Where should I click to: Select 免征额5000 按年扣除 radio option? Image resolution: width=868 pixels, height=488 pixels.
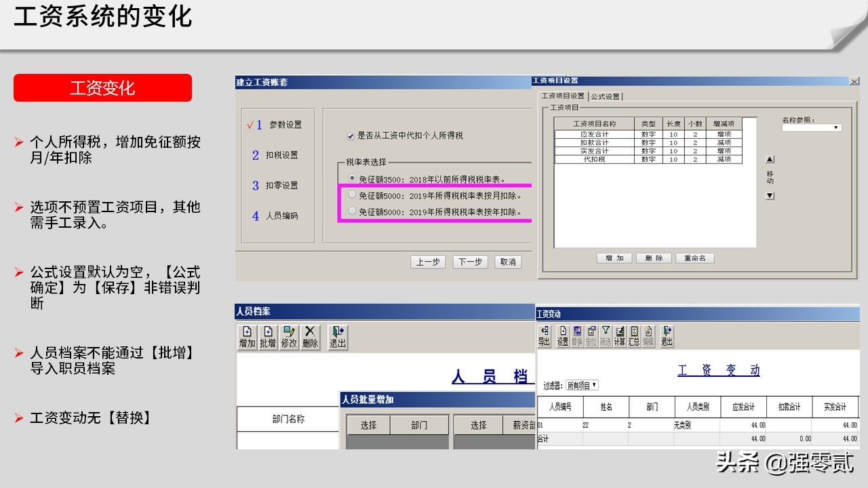point(352,211)
